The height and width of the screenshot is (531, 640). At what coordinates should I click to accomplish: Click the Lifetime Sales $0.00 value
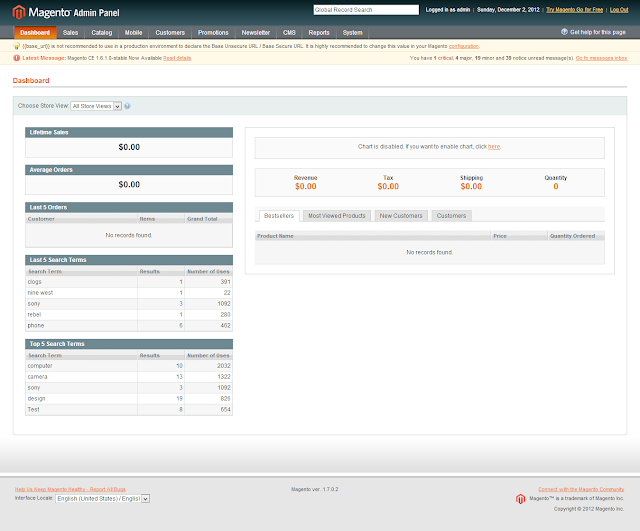click(129, 147)
